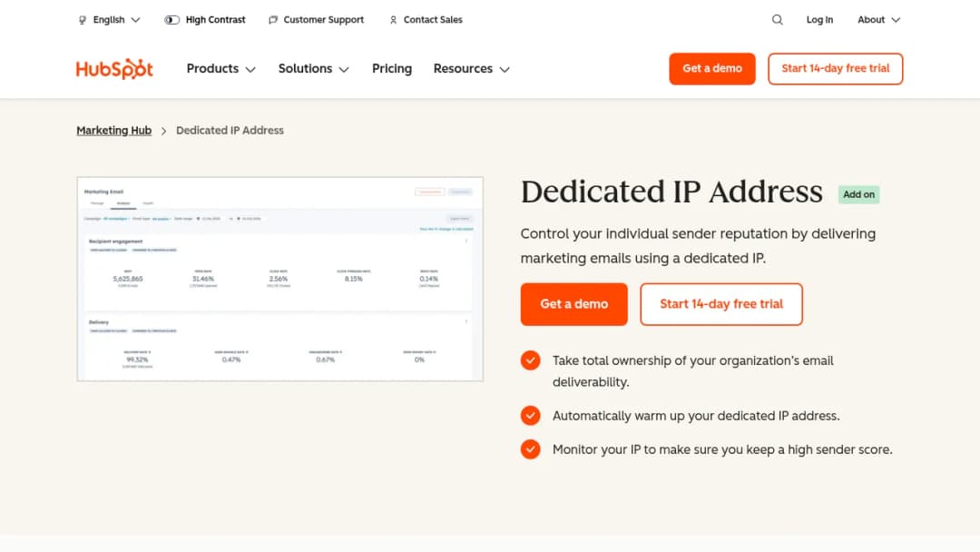Image resolution: width=980 pixels, height=552 pixels.
Task: Expand the Solutions menu
Action: pyautogui.click(x=314, y=69)
